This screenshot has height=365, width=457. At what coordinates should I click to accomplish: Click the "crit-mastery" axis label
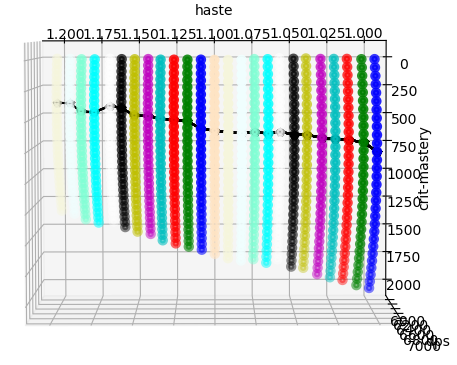coord(424,169)
